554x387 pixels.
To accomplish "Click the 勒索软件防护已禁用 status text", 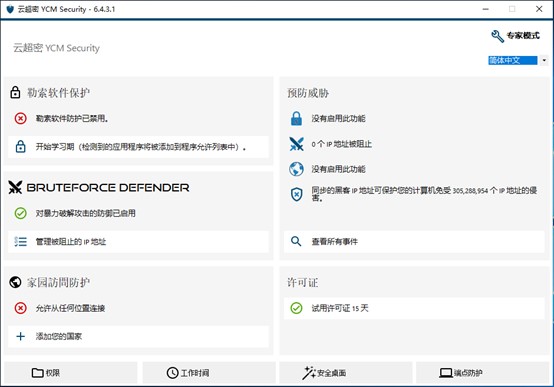I will point(72,118).
